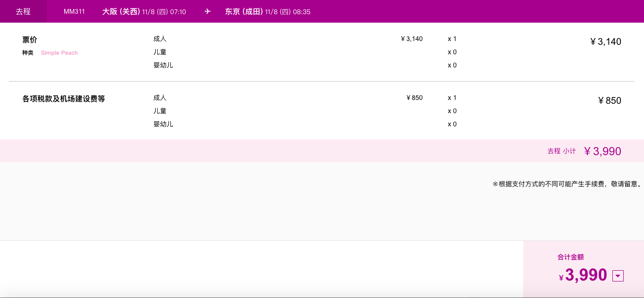This screenshot has width=644, height=298.
Task: Click the MM311 flight number
Action: pyautogui.click(x=74, y=11)
